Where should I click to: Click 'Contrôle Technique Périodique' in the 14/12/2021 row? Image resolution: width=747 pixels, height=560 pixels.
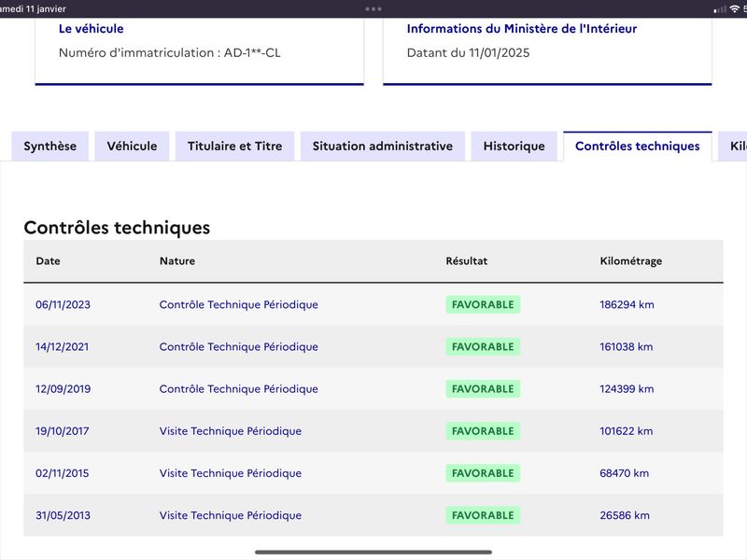point(239,346)
